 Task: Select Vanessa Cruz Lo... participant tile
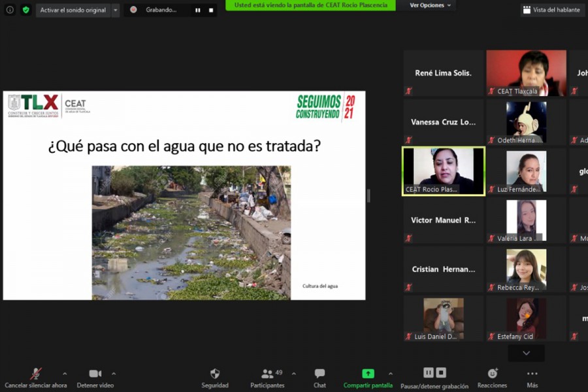click(443, 122)
